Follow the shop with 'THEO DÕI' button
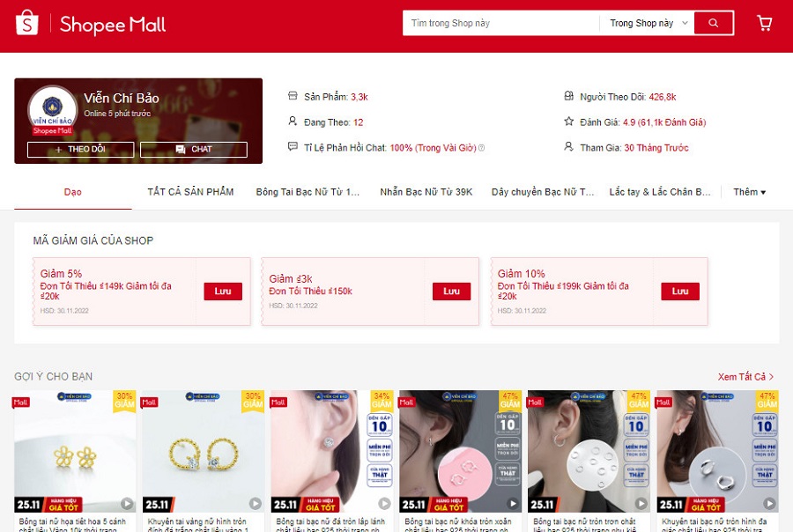This screenshot has width=793, height=532. [81, 149]
